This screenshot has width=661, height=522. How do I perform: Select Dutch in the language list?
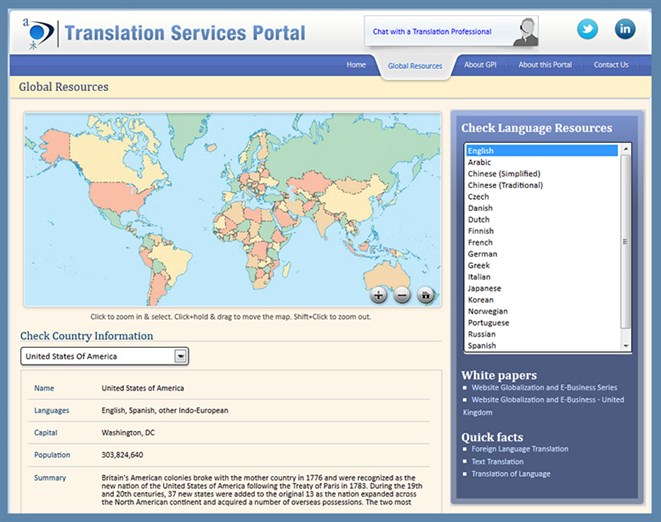pos(542,219)
